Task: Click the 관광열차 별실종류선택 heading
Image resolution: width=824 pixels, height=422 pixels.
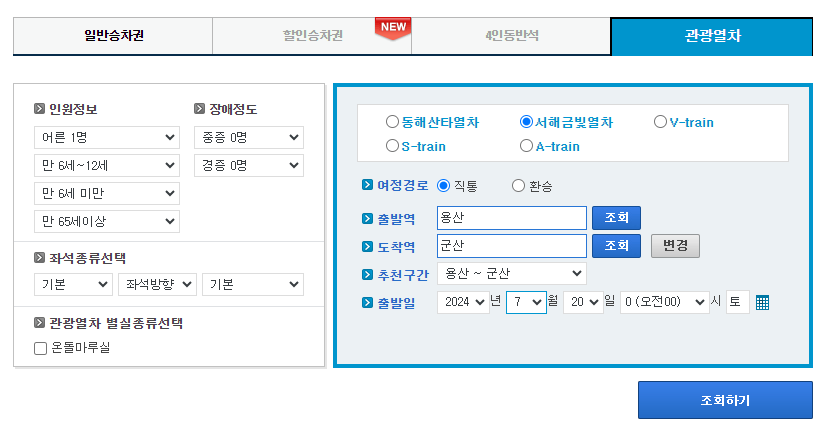Action: [x=116, y=323]
